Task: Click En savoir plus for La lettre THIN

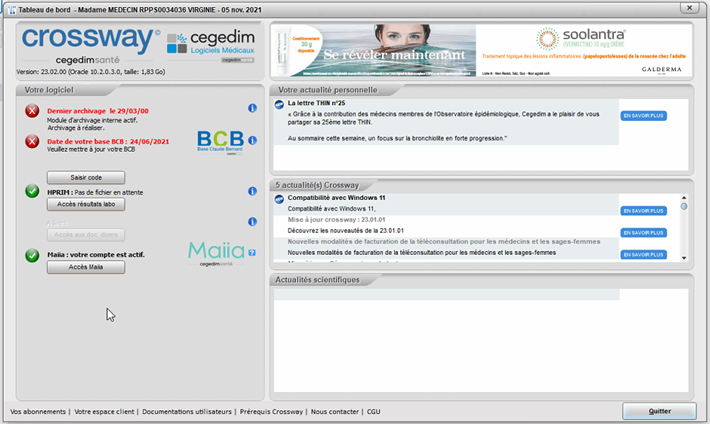Action: pos(643,116)
